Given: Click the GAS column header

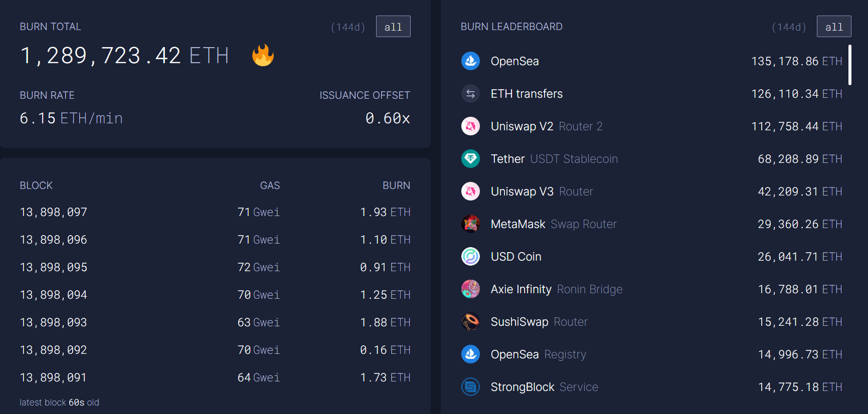Looking at the screenshot, I should [x=270, y=185].
